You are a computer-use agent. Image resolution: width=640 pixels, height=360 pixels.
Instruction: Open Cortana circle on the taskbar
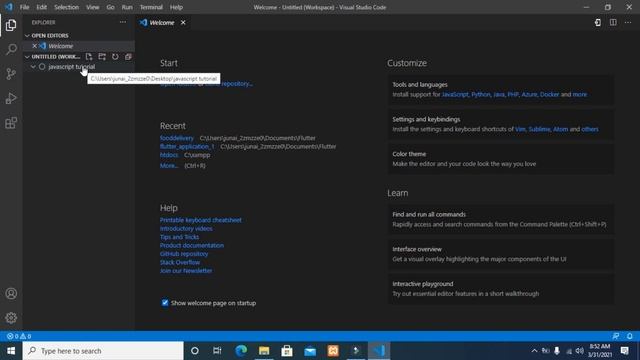[195, 351]
